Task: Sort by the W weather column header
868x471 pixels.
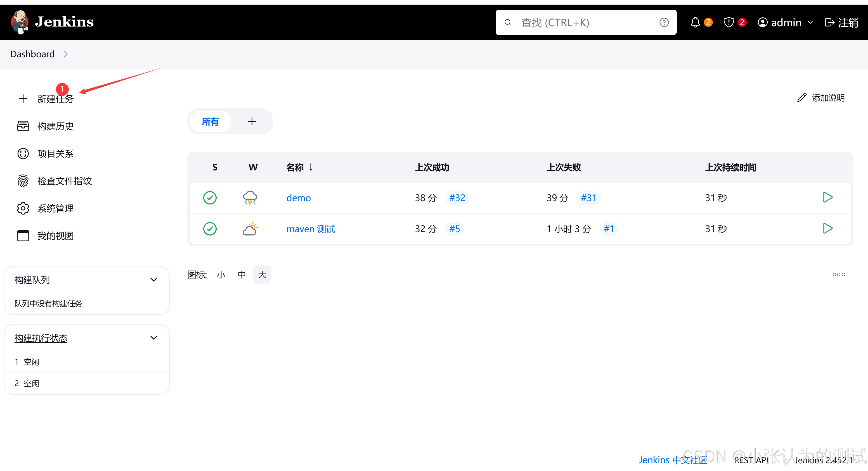Action: [253, 167]
